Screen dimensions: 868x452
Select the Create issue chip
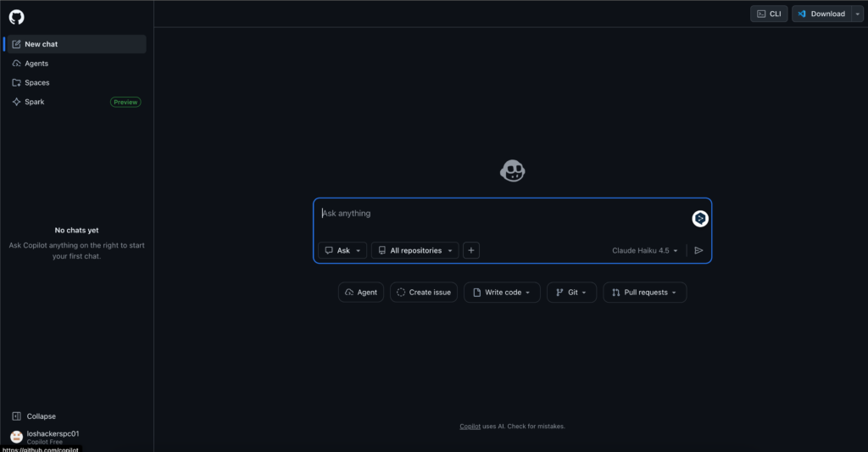pos(424,293)
